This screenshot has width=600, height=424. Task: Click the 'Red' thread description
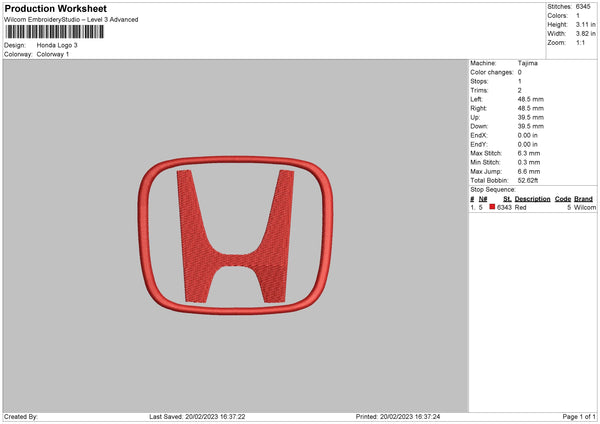click(520, 207)
